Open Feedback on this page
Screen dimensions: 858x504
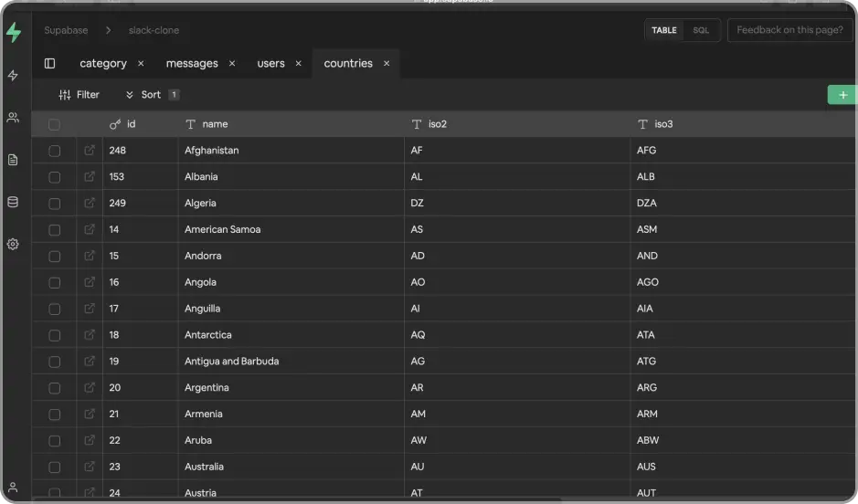(x=789, y=30)
